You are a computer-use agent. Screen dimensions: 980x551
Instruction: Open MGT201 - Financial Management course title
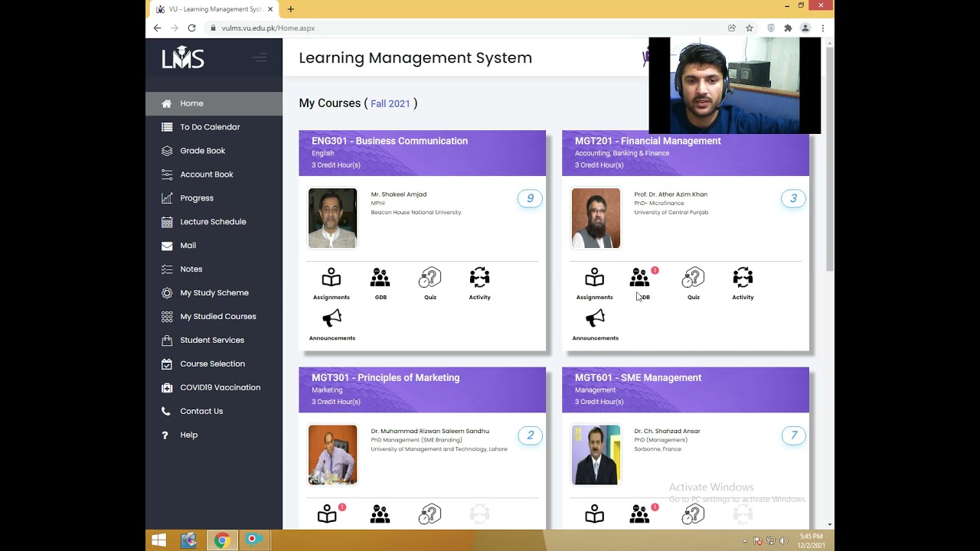coord(648,141)
